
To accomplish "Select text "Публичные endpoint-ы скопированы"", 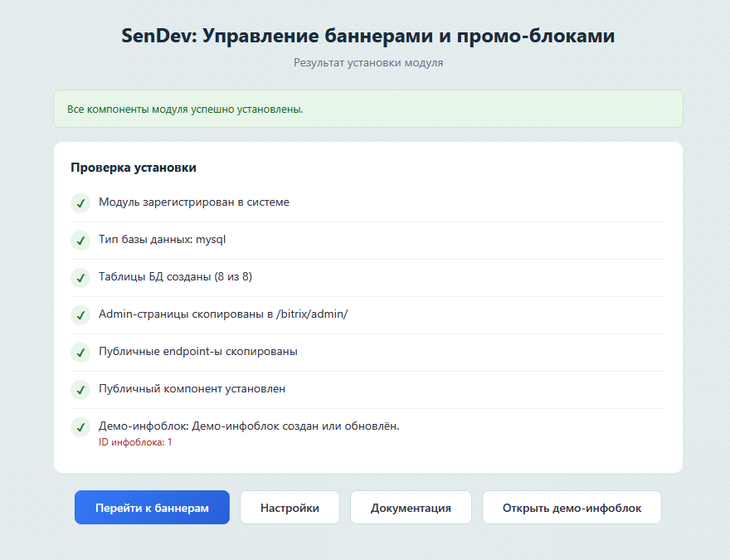I will (198, 351).
